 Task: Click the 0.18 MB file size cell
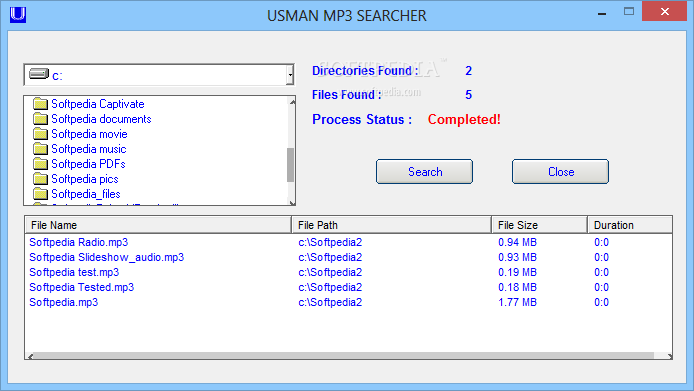[x=517, y=287]
